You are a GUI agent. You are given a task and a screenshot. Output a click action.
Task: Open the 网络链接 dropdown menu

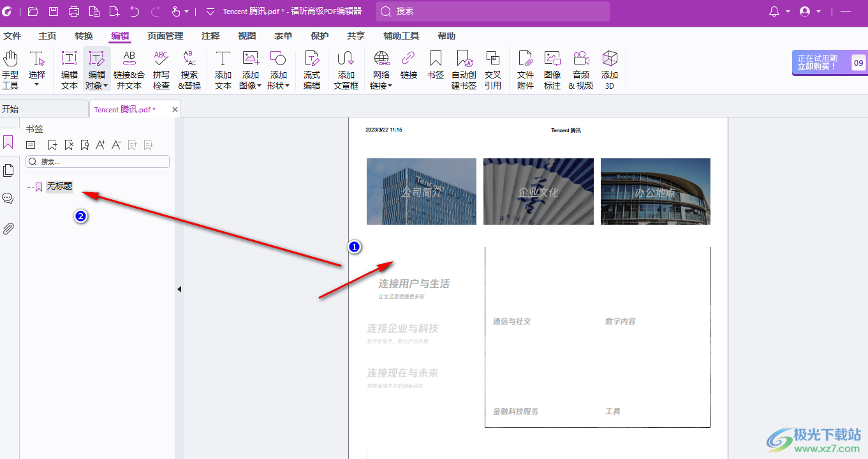coord(389,85)
